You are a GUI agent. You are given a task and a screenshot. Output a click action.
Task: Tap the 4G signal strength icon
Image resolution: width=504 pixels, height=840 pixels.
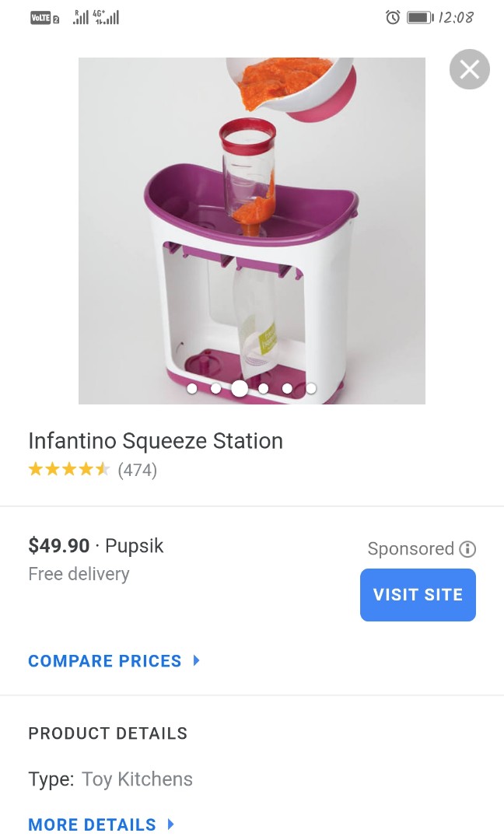(107, 17)
